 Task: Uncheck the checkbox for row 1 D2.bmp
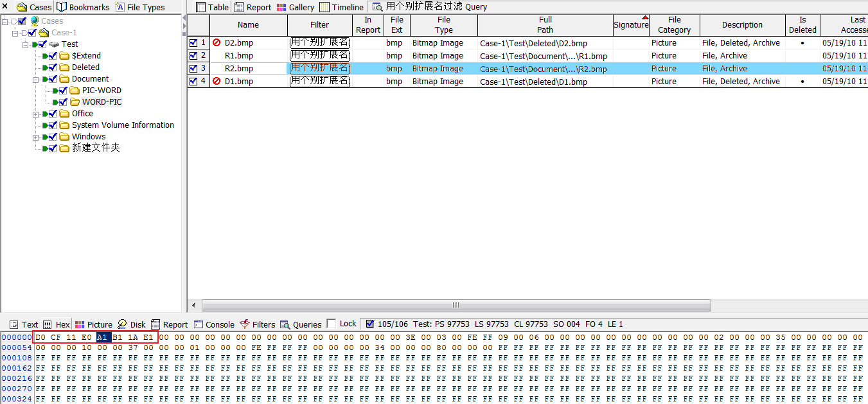pyautogui.click(x=193, y=43)
